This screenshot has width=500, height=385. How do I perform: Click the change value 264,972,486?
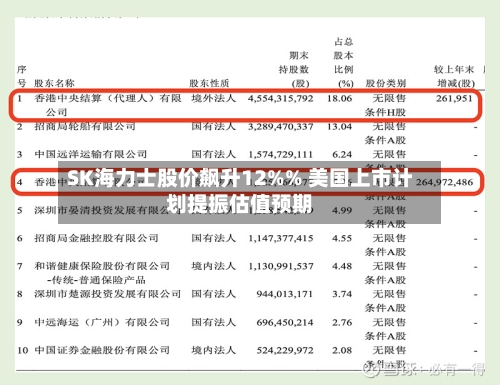[x=445, y=182]
